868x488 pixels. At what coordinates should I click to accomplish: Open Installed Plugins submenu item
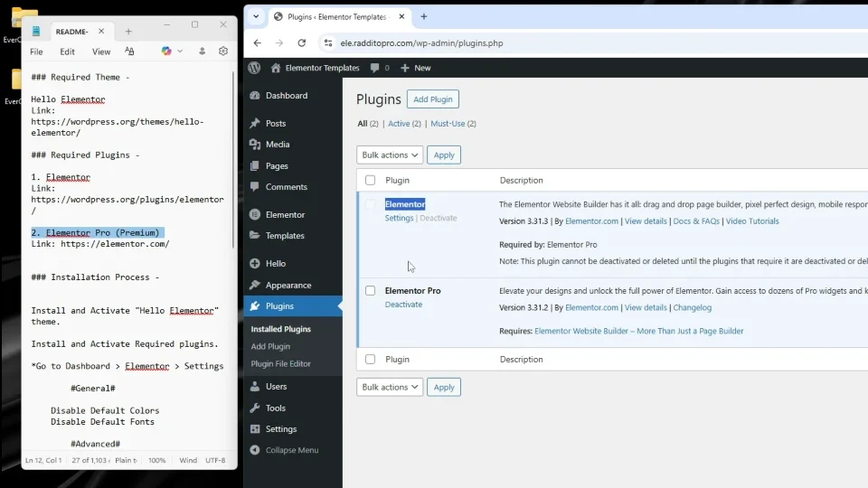pos(280,329)
